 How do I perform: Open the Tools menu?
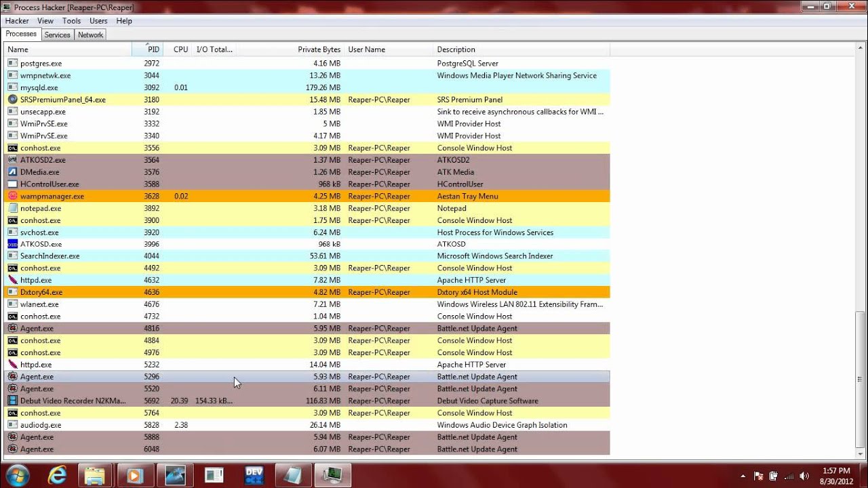(71, 21)
